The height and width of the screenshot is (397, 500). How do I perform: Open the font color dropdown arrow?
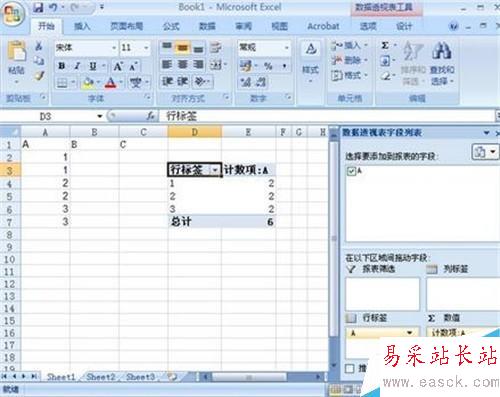(x=121, y=82)
